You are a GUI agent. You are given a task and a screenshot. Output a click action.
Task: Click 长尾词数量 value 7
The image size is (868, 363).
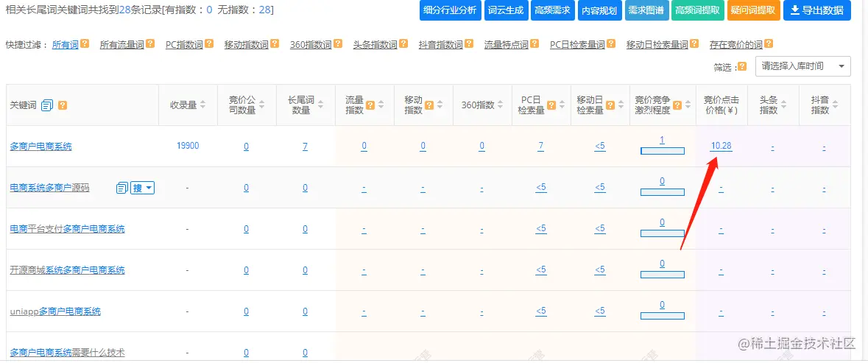click(305, 147)
